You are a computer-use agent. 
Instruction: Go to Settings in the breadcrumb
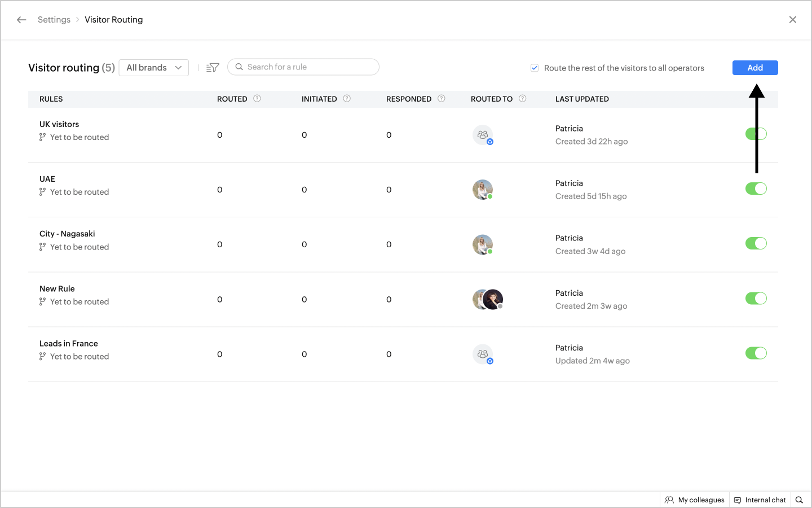coord(54,20)
